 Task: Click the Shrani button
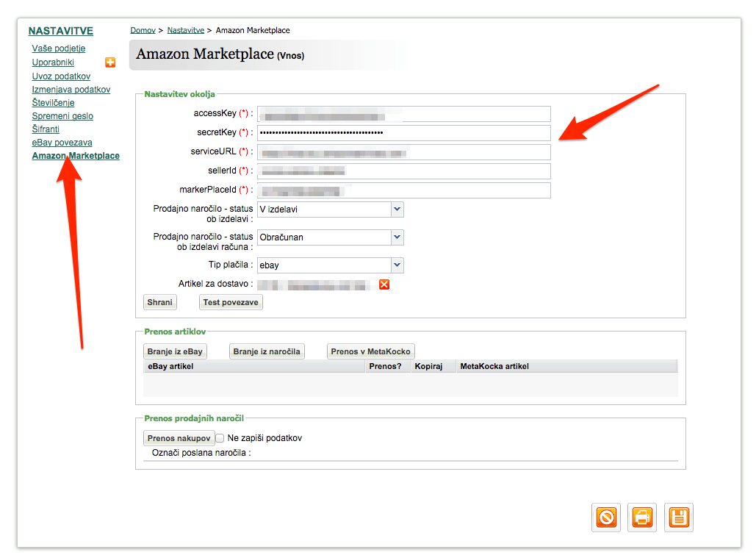coord(160,302)
